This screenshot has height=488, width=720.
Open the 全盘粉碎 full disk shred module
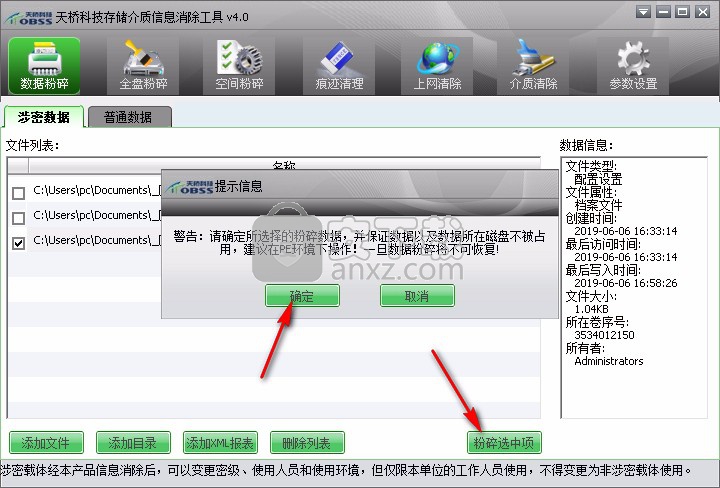(143, 66)
